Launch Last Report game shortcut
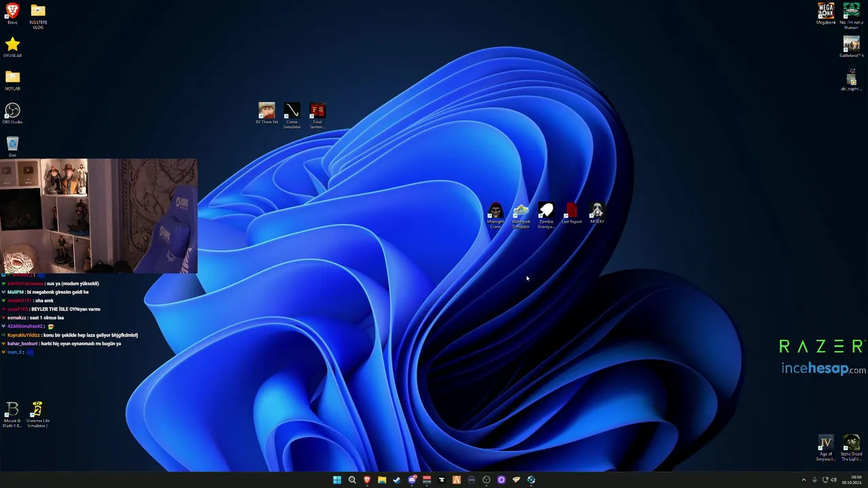 pyautogui.click(x=572, y=213)
